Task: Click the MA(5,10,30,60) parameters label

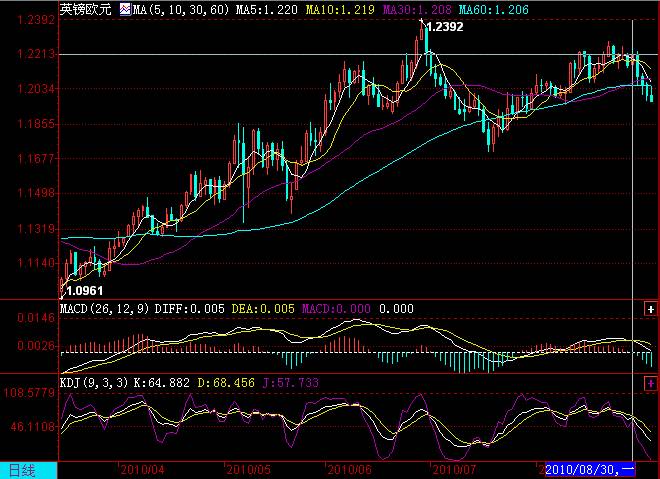Action: (181, 10)
